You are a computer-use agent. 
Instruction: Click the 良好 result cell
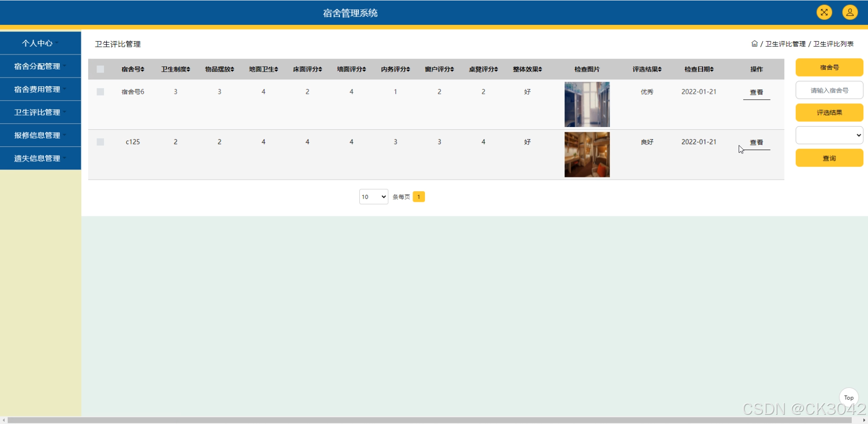point(647,142)
